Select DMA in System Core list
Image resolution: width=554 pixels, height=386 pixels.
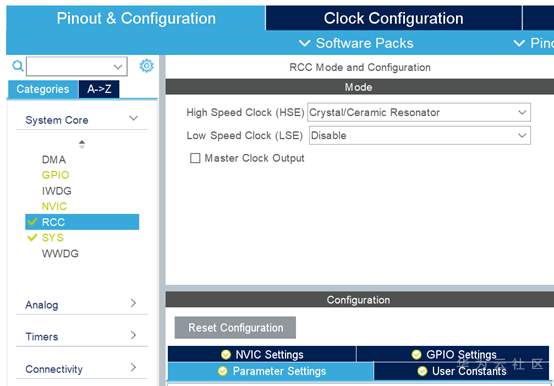point(54,159)
